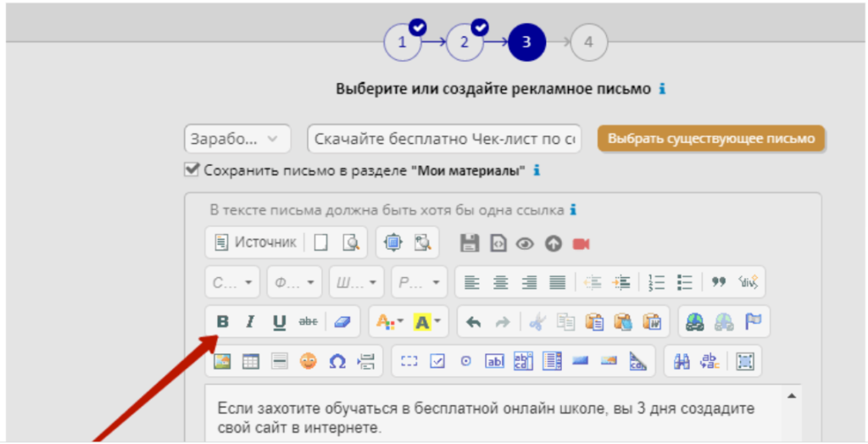Insert a hyperlink with the Link icon
This screenshot has width=868, height=444.
pyautogui.click(x=695, y=322)
